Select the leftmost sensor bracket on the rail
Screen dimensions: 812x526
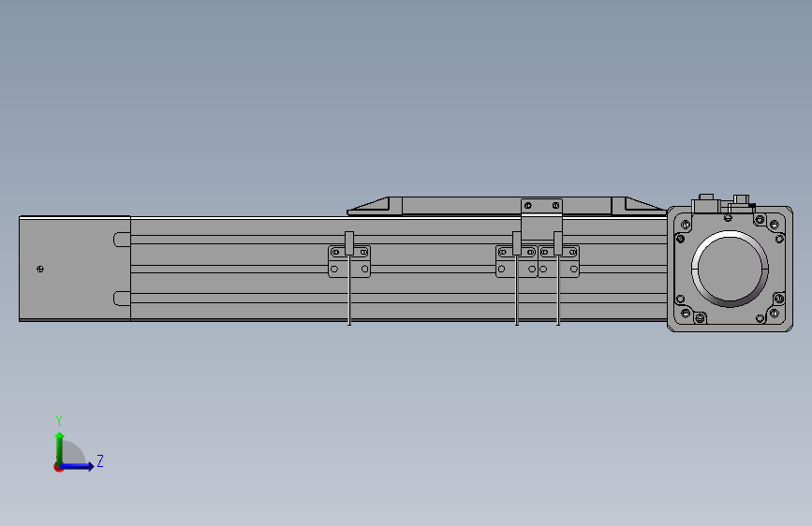(x=349, y=261)
